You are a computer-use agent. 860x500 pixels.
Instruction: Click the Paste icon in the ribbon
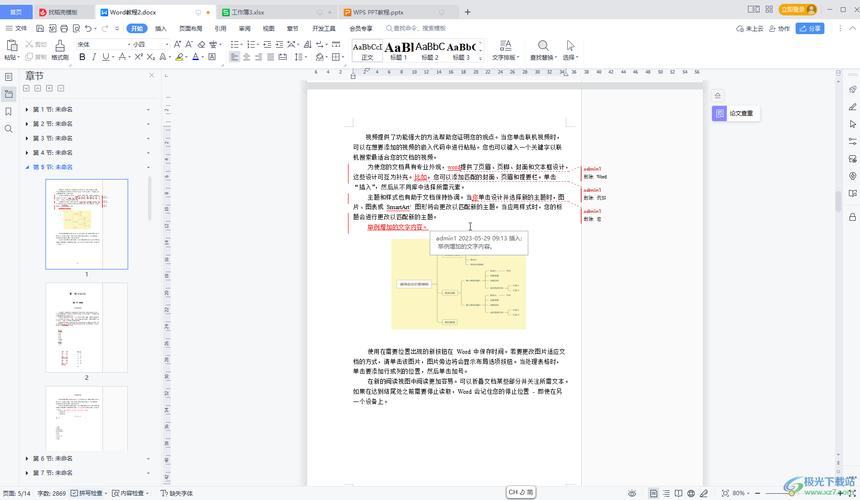[x=12, y=46]
